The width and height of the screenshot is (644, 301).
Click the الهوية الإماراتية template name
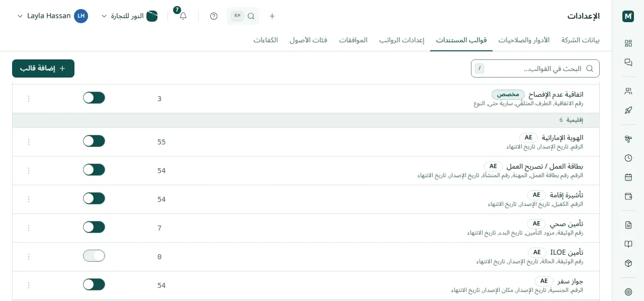click(x=562, y=138)
